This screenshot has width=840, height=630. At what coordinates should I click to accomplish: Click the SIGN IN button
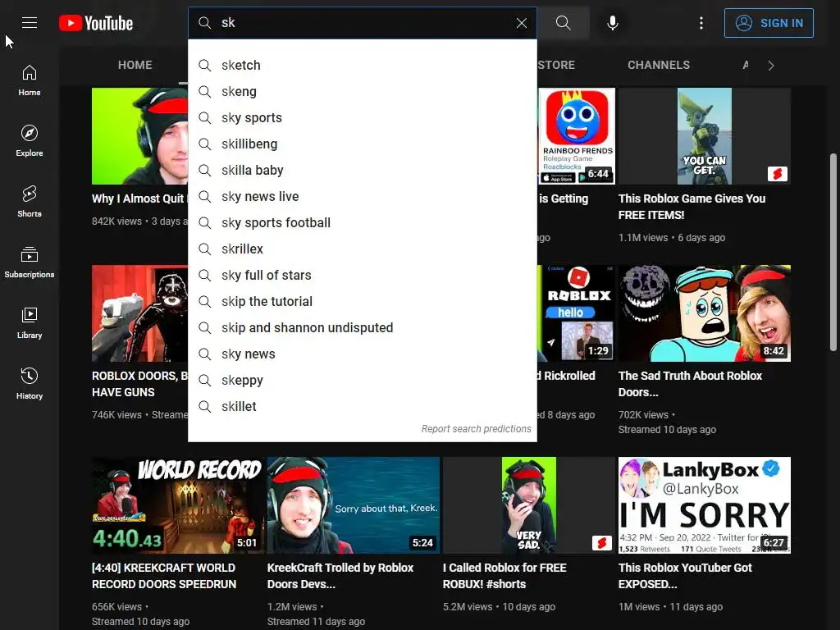coord(769,23)
